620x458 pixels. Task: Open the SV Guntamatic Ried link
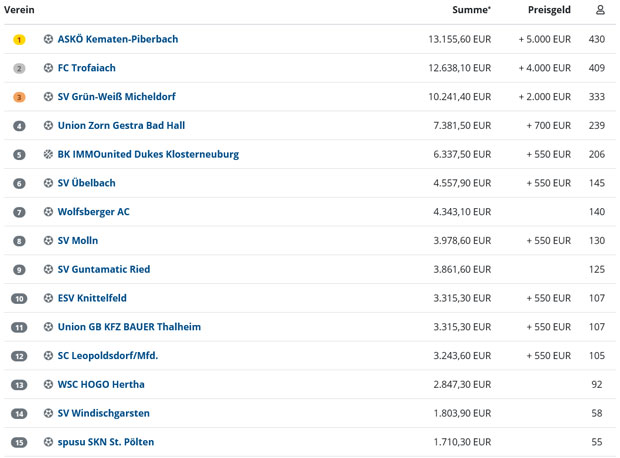(104, 269)
